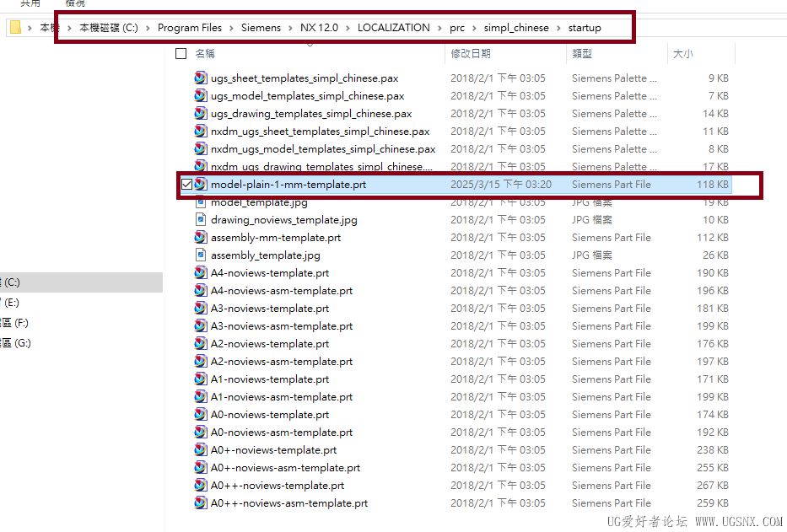Select the file name model-plain-1-mm-template.prt
787x532 pixels.
coord(288,185)
